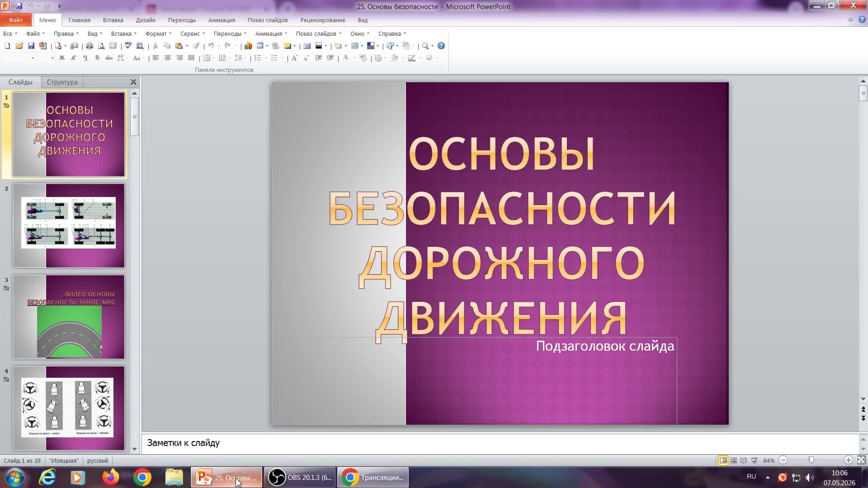Click the русский language status button
The width and height of the screenshot is (868, 488).
tap(98, 460)
